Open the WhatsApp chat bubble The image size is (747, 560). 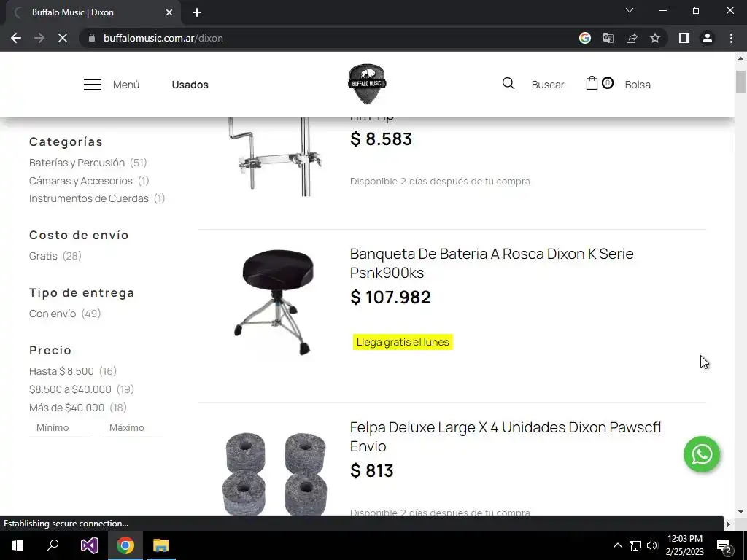(x=702, y=454)
